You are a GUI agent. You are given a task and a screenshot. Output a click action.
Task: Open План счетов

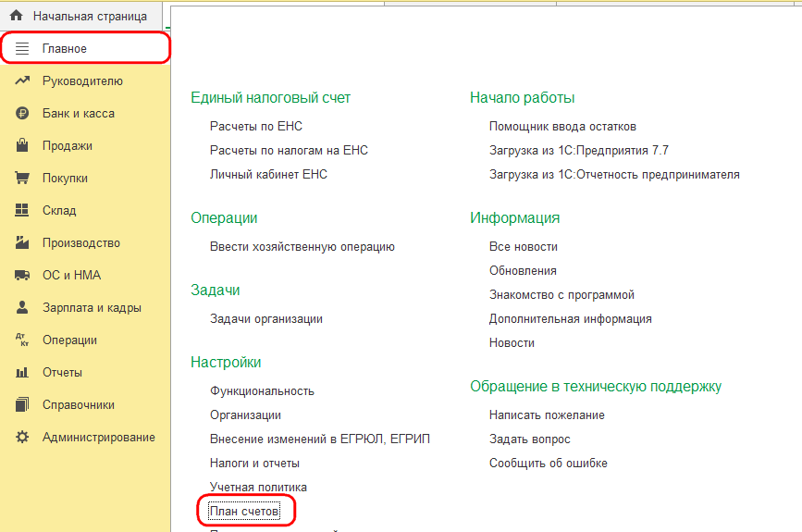244,511
